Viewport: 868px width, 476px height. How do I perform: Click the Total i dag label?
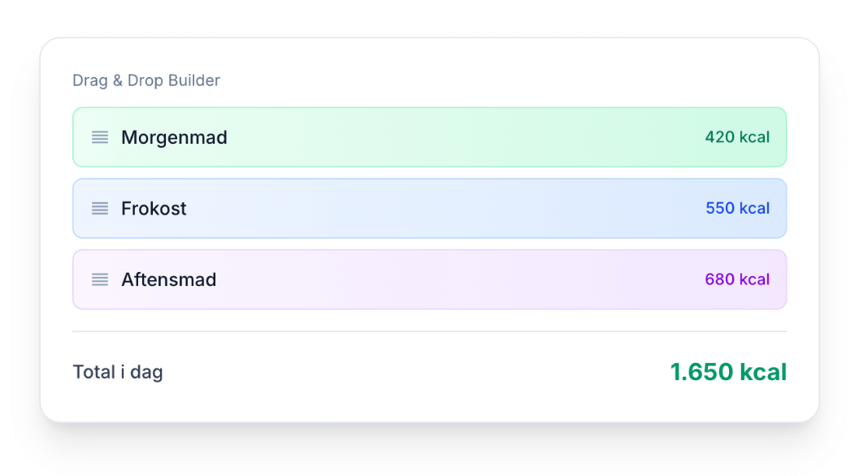pyautogui.click(x=118, y=372)
